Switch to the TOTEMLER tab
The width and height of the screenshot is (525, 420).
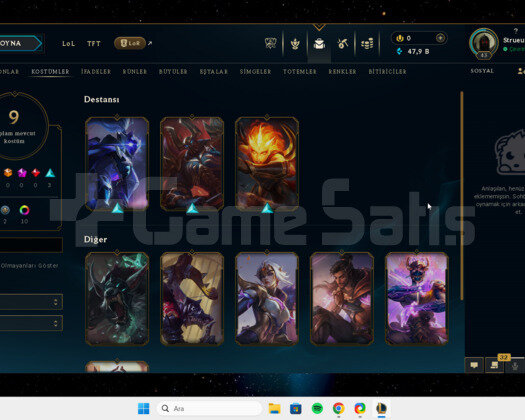click(x=300, y=71)
